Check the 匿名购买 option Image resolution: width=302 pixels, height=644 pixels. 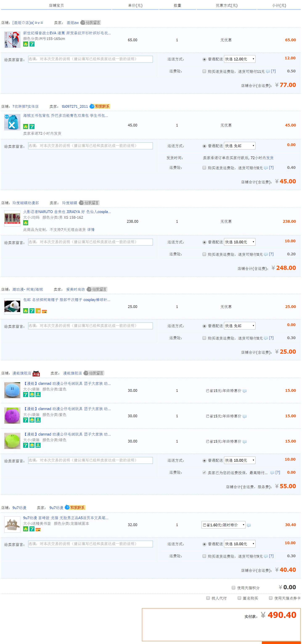(239, 598)
